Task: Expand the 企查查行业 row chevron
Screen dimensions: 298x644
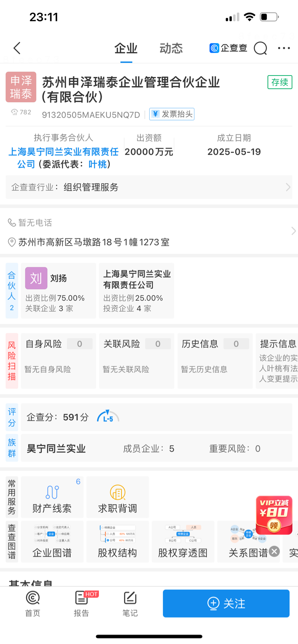Action: 288,187
